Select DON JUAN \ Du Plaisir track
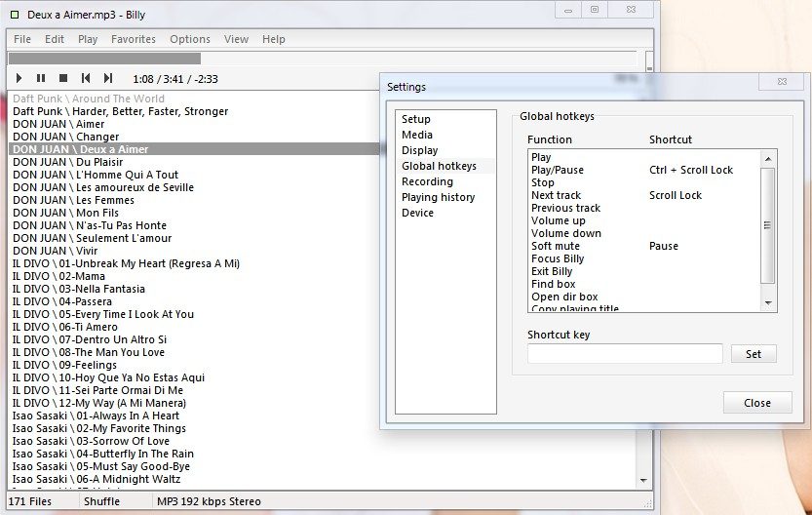 68,162
